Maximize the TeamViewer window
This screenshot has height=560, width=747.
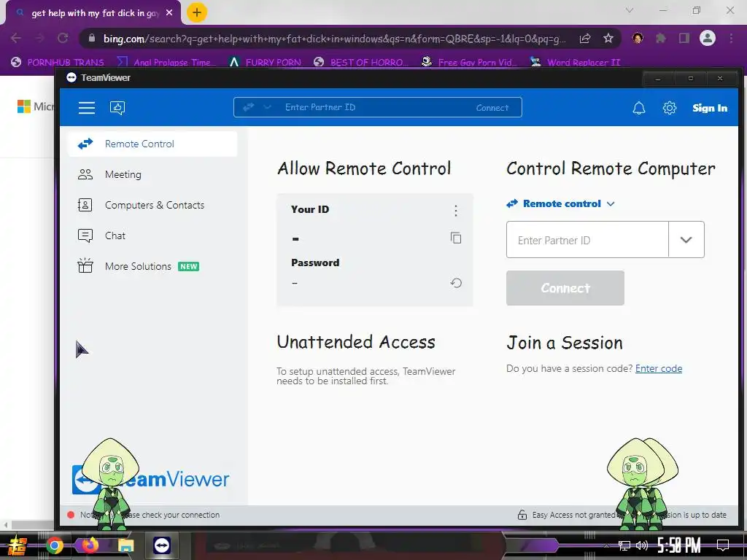pos(690,79)
